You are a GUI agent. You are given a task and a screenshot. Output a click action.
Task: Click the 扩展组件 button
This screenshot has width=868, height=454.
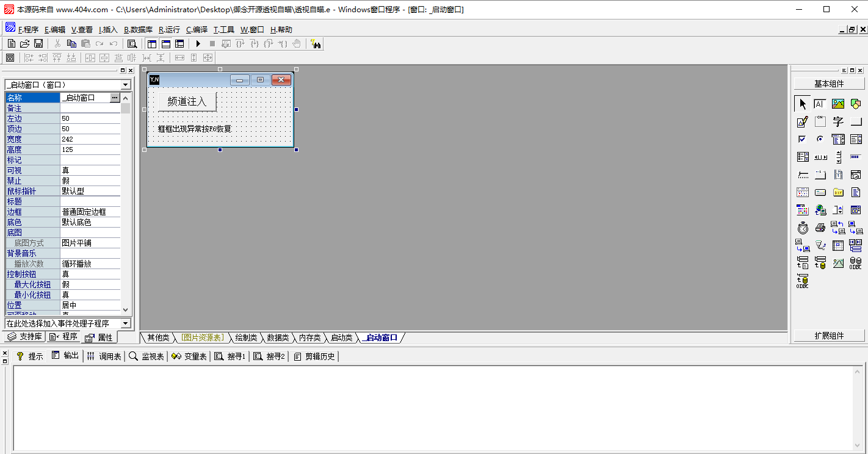point(828,335)
